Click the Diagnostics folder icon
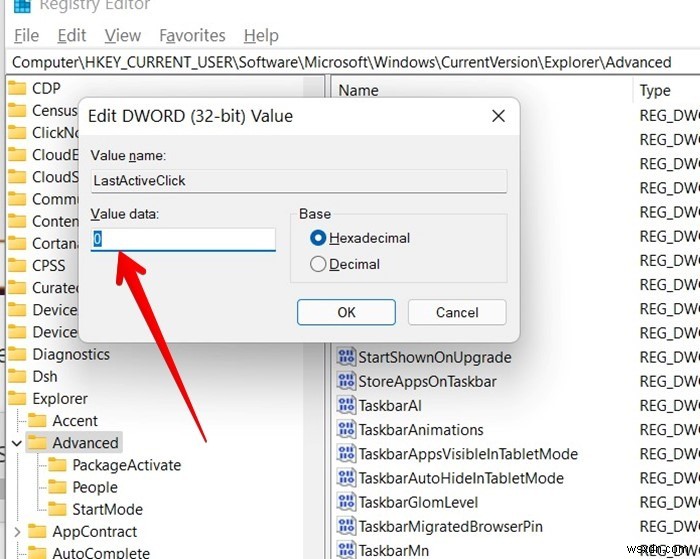 click(x=17, y=354)
